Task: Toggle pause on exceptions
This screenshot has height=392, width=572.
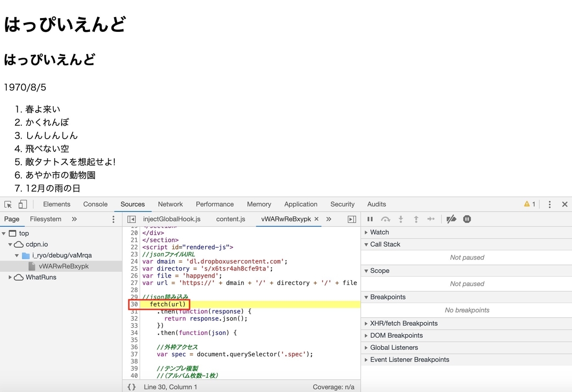Action: coord(467,219)
